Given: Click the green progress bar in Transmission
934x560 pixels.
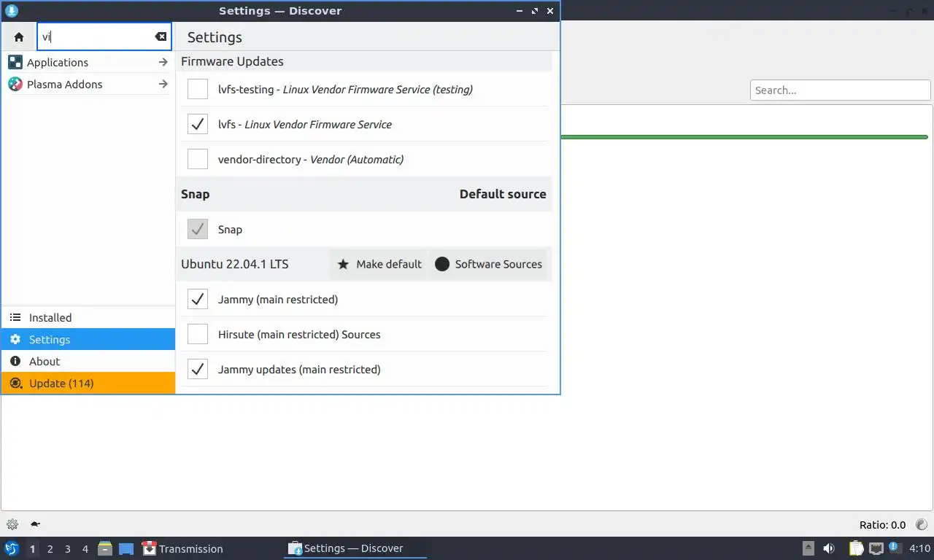Looking at the screenshot, I should [744, 136].
